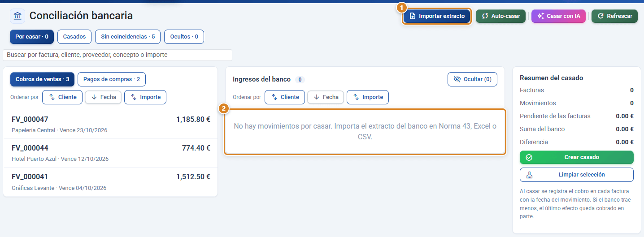Click the down arrow icon beside Fecha in invoices panel
This screenshot has width=644, height=237.
[94, 97]
